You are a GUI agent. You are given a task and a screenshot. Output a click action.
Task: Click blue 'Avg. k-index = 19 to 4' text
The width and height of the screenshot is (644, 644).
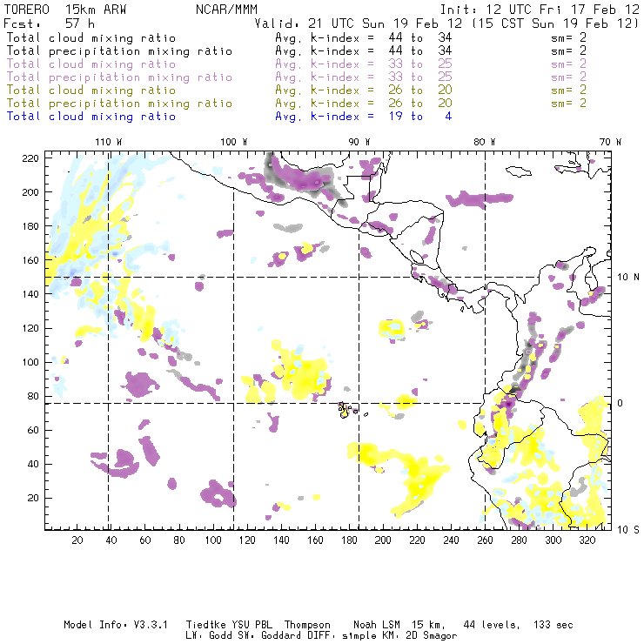pyautogui.click(x=364, y=117)
